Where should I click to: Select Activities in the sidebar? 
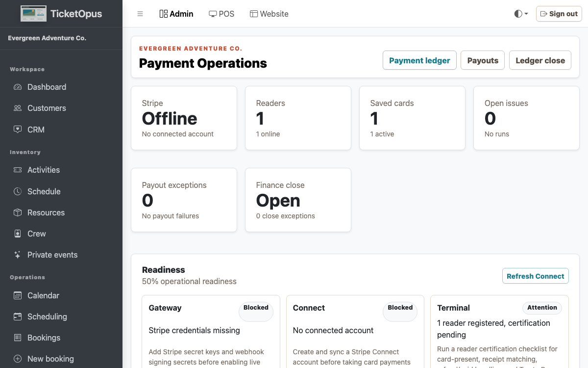(61, 170)
